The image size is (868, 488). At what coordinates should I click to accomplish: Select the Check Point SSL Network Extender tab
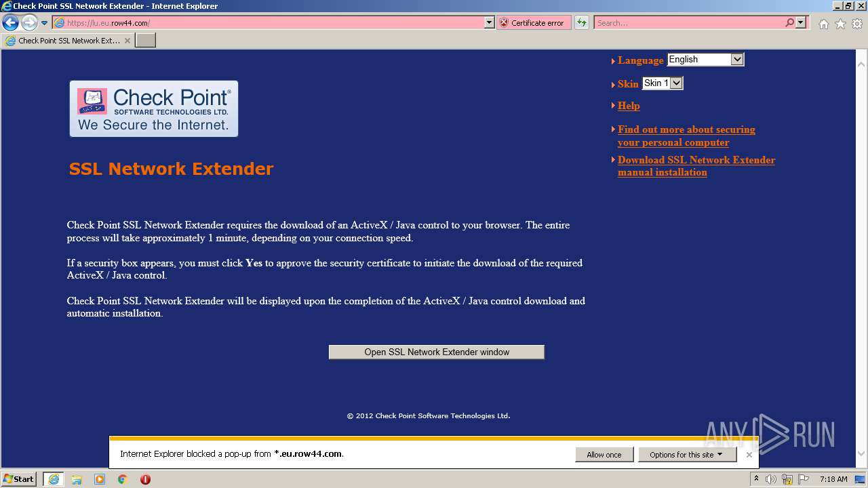pos(68,41)
